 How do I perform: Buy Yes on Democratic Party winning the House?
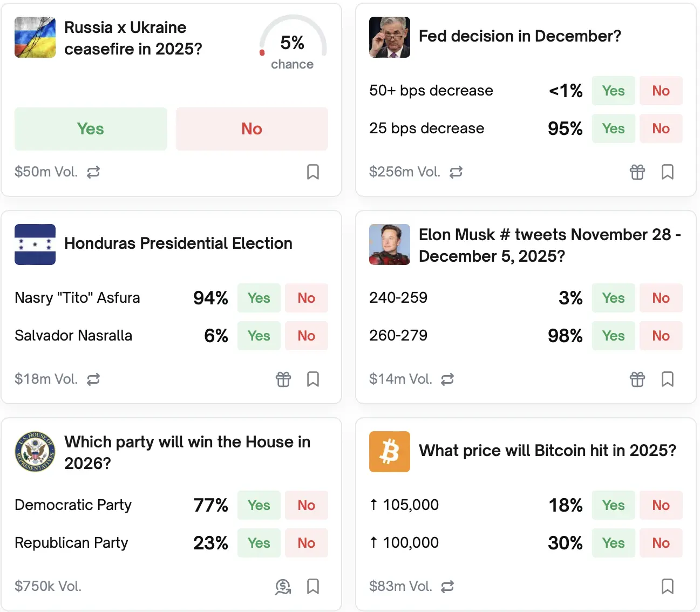(x=259, y=505)
